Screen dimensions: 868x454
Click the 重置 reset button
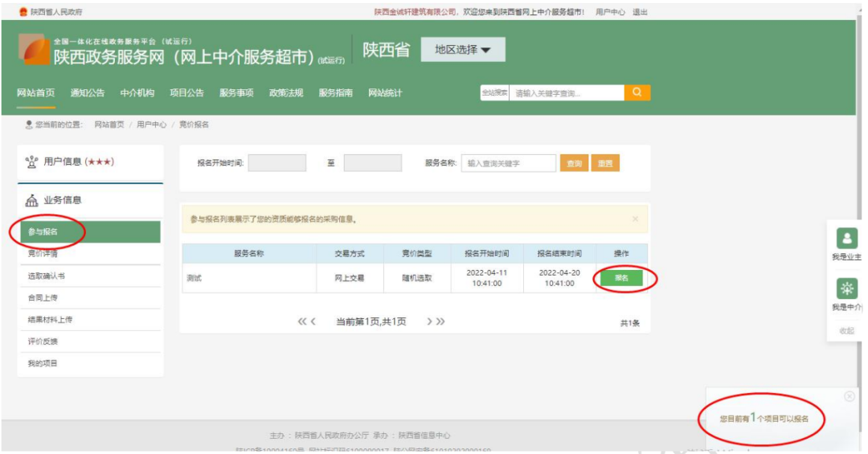(x=605, y=163)
